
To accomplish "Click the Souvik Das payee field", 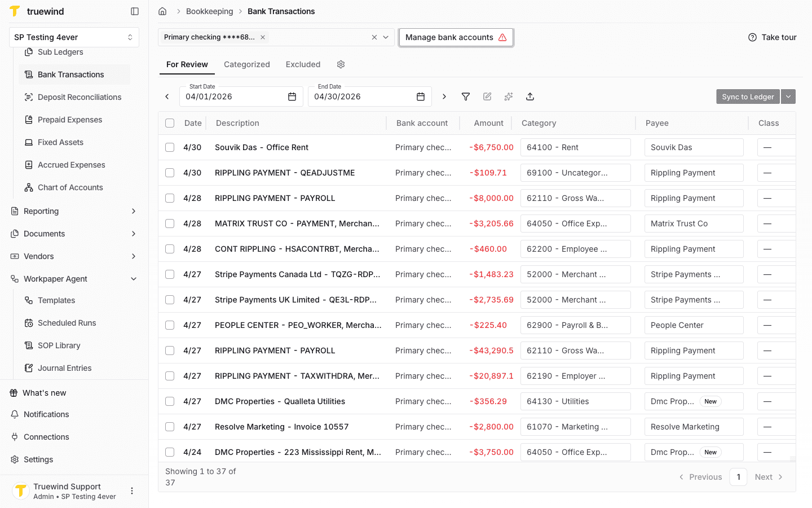I will click(694, 147).
